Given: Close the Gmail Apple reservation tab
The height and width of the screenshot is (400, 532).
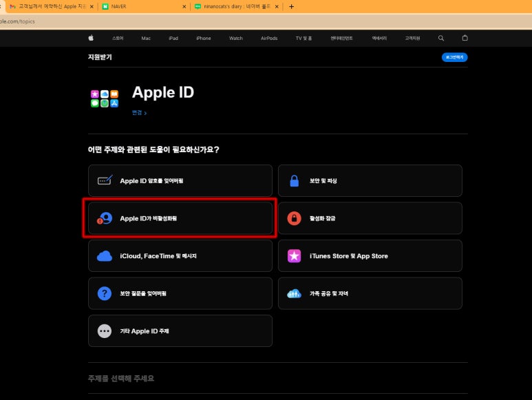Looking at the screenshot, I should click(92, 6).
